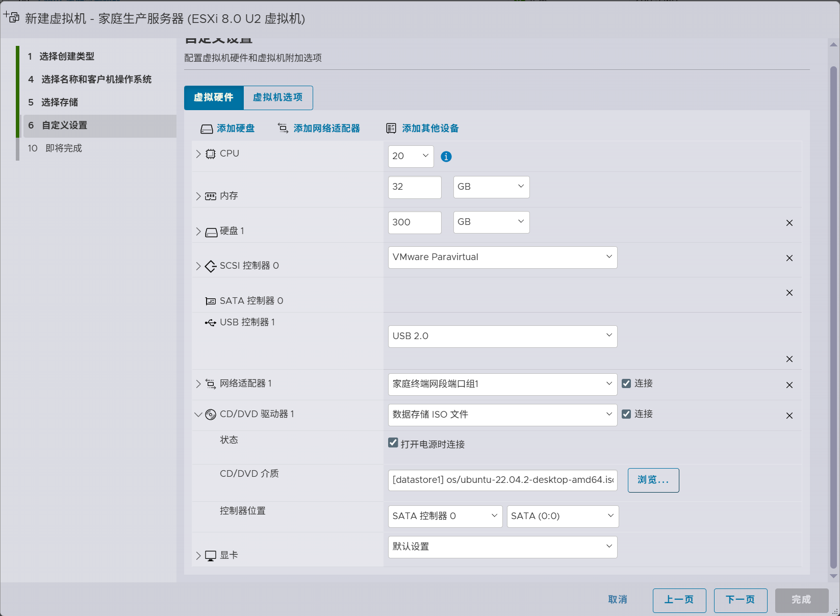Remove SATA controller 0 with X icon
840x616 pixels.
[x=789, y=293]
